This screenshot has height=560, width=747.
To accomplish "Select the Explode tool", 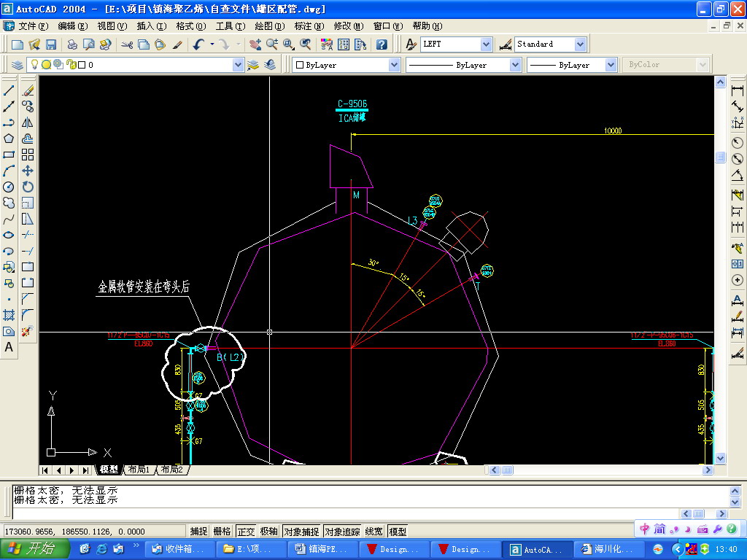I will (28, 330).
